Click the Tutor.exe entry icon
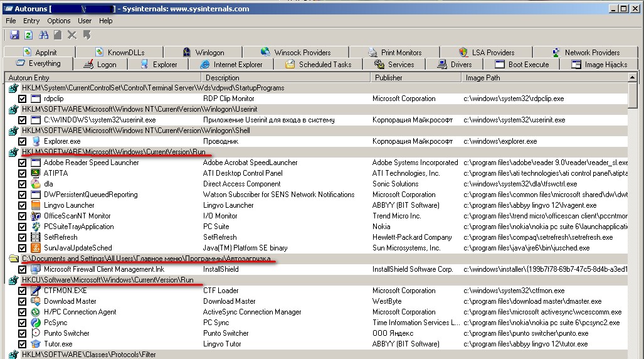Image resolution: width=644 pixels, height=359 pixels. point(36,344)
